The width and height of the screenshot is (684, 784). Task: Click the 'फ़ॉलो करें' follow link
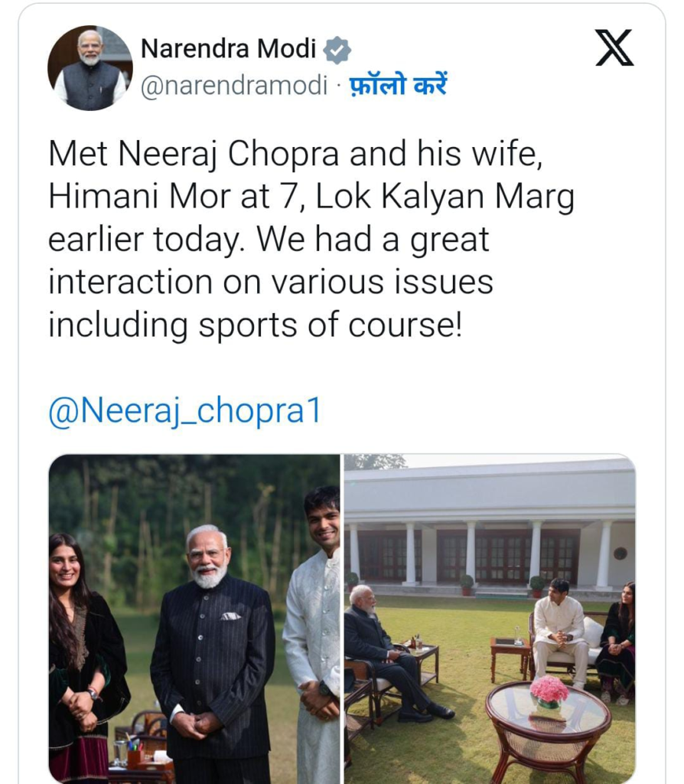click(398, 85)
